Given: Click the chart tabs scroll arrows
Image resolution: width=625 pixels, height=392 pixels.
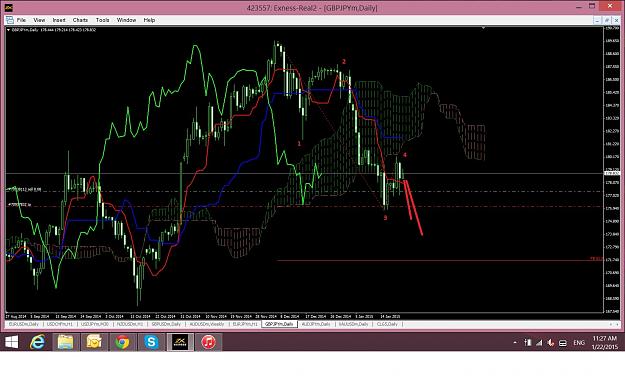Looking at the screenshot, I should [614, 324].
